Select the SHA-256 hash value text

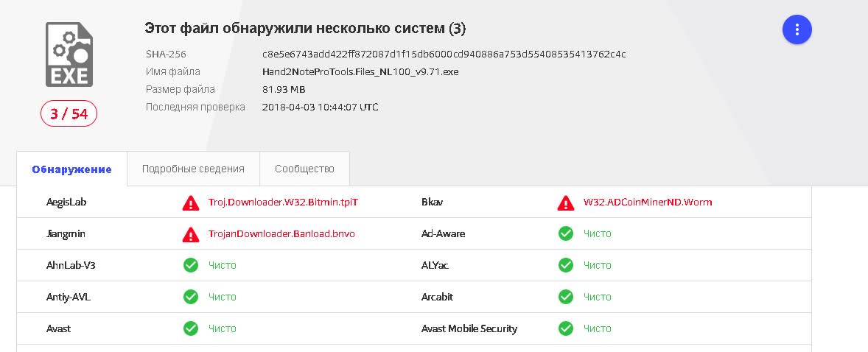(x=444, y=54)
